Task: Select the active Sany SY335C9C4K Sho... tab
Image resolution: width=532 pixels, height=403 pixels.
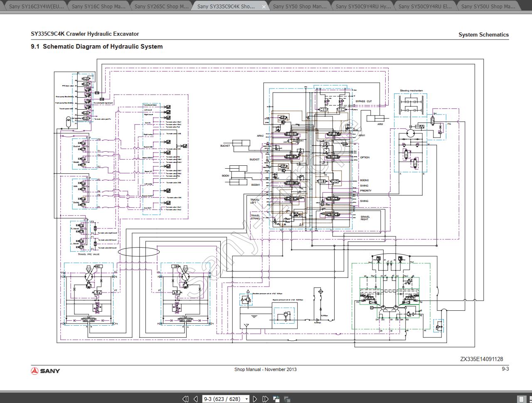Action: (x=226, y=6)
